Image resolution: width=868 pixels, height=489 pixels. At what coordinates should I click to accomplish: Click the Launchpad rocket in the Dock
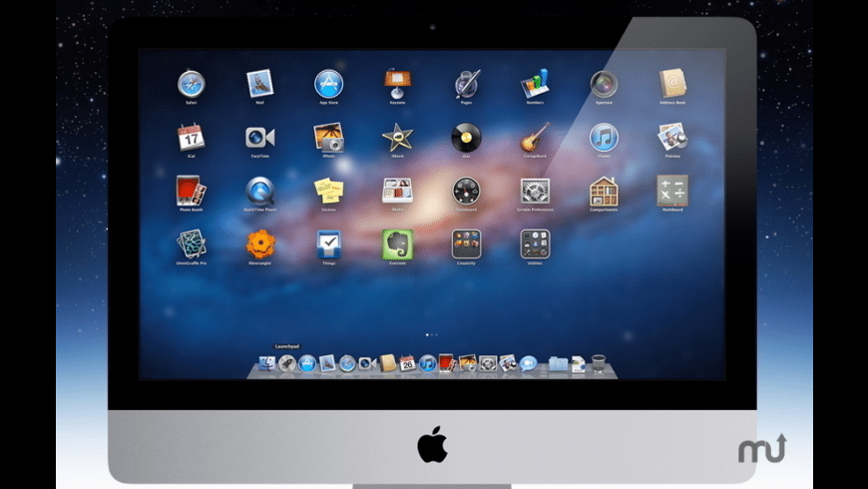point(286,363)
